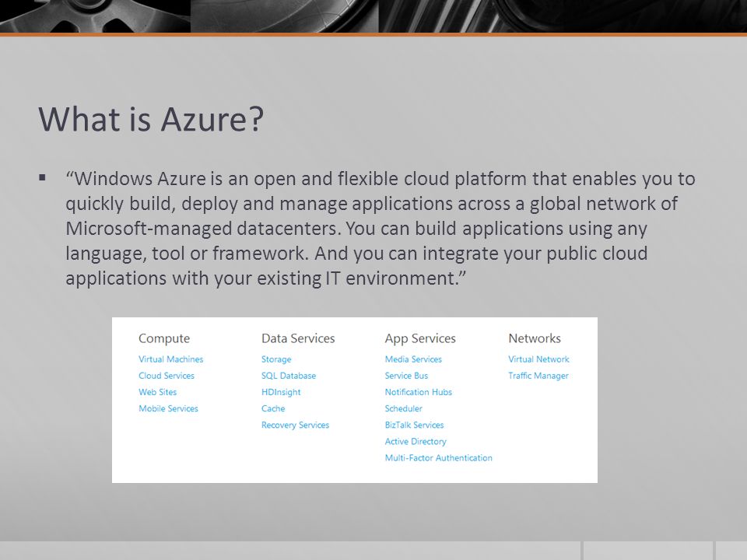Image resolution: width=747 pixels, height=560 pixels.
Task: Open the Virtual Machines link
Action: pyautogui.click(x=170, y=359)
